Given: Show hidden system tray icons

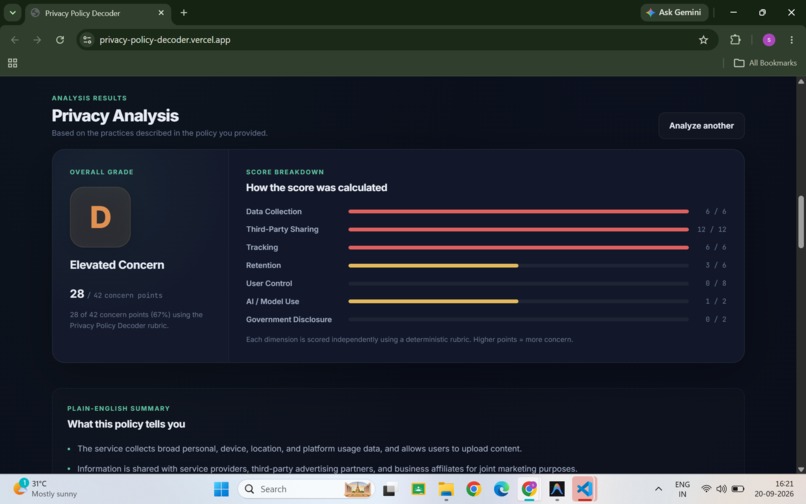Looking at the screenshot, I should 658,489.
